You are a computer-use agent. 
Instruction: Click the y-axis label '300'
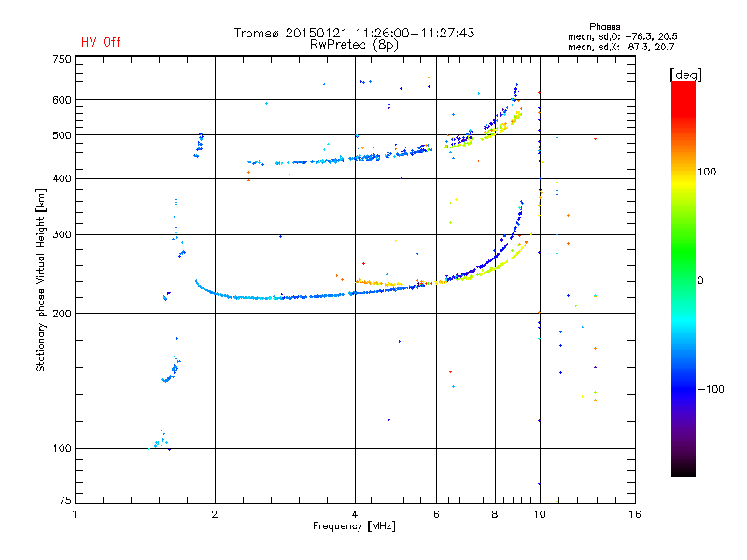62,234
